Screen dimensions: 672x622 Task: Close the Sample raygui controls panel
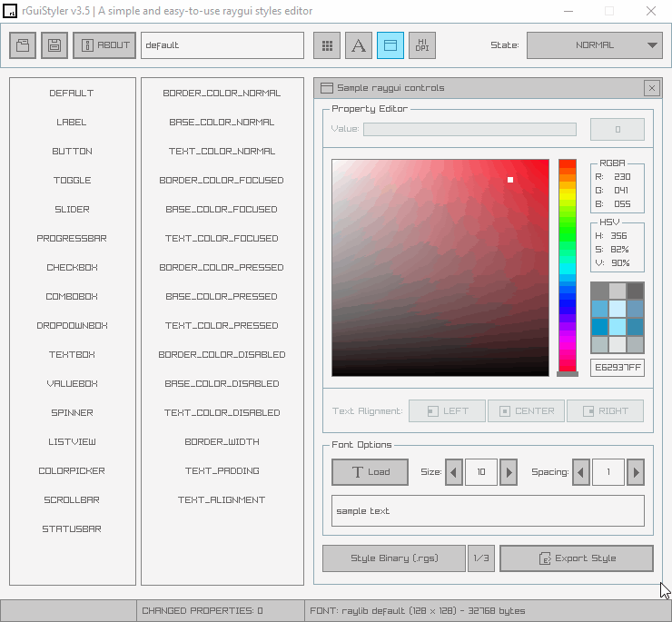[x=652, y=88]
